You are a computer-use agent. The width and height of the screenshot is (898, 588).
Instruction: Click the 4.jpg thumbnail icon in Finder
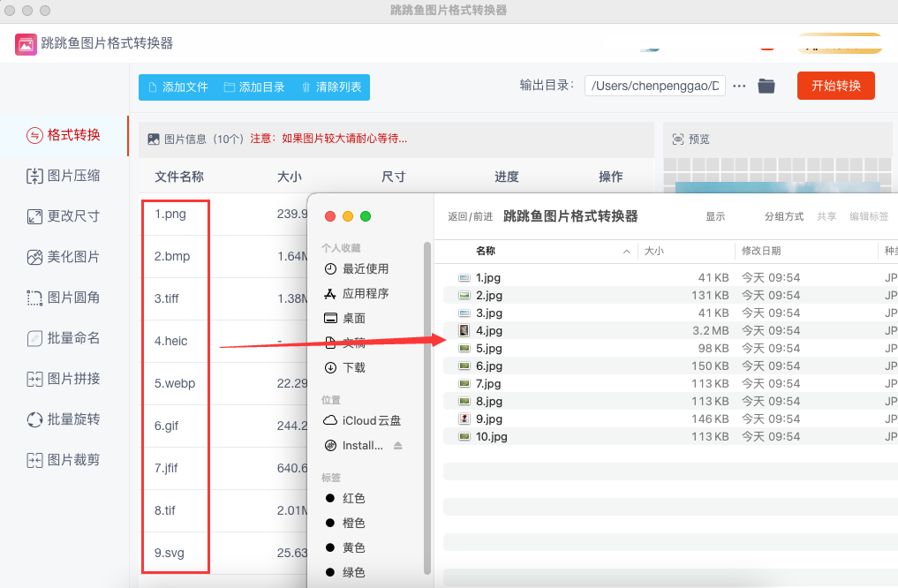[464, 331]
